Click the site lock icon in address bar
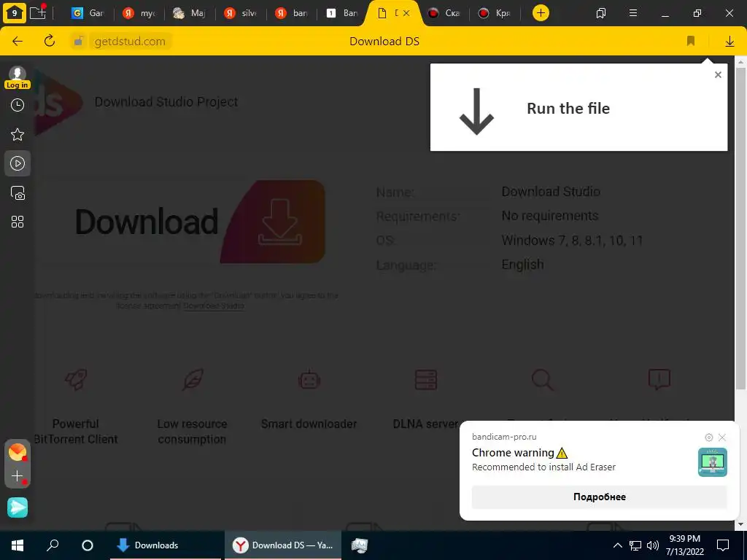 pyautogui.click(x=79, y=42)
